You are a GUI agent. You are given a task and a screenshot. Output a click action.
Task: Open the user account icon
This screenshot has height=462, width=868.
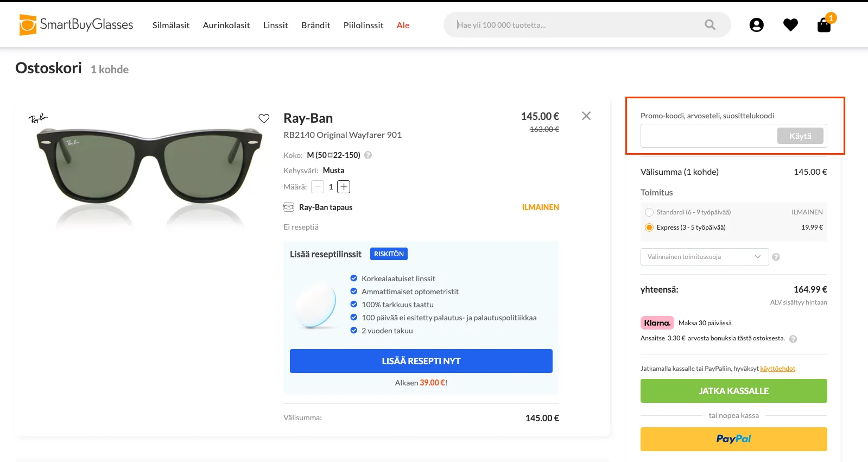coord(756,25)
